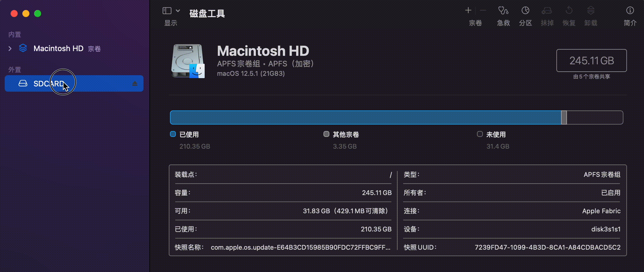Click the snapshot UUID 7239FD47 value
The height and width of the screenshot is (272, 644).
(548, 247)
